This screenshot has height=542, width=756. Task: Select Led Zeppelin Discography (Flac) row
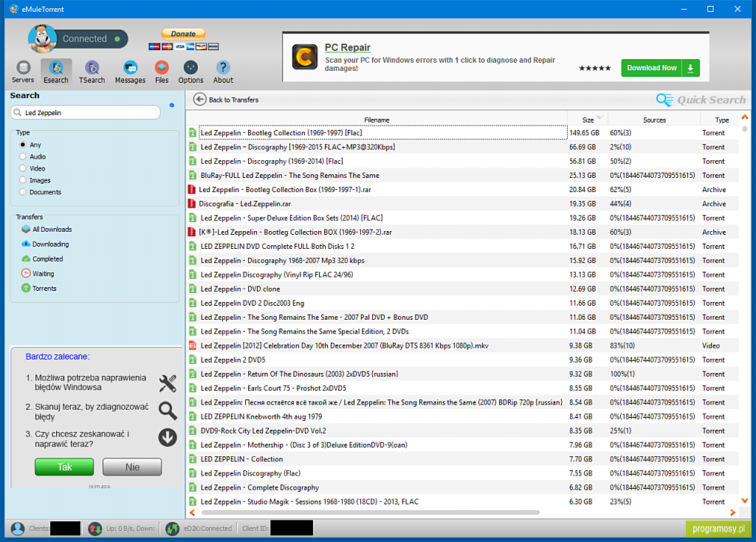tap(463, 473)
